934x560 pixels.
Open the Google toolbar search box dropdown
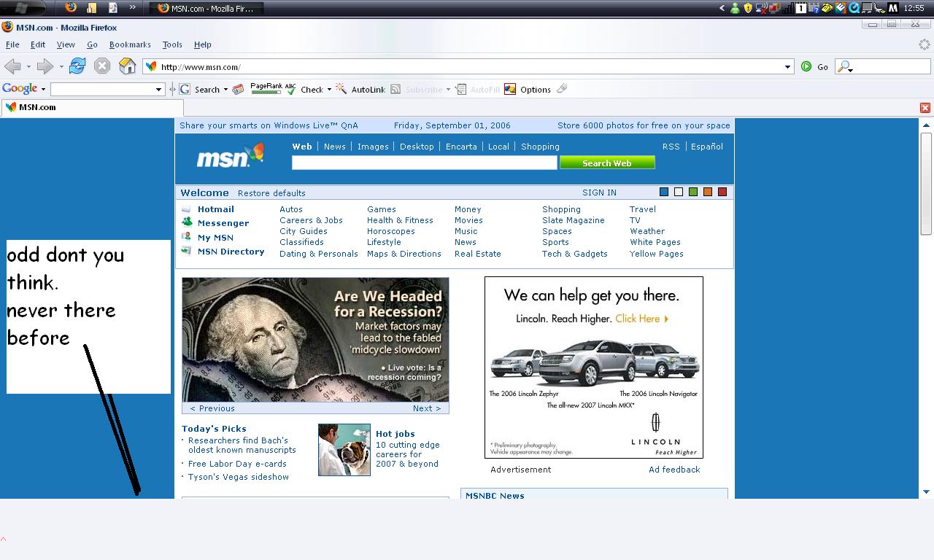pyautogui.click(x=158, y=90)
